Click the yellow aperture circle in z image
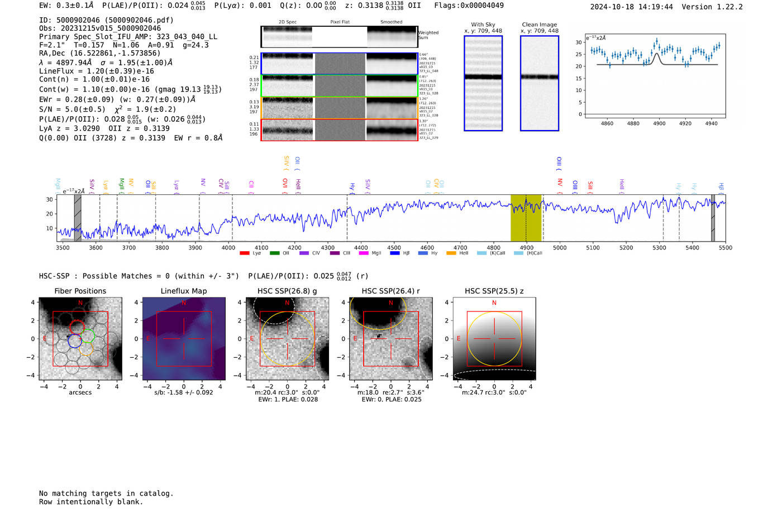 (494, 339)
